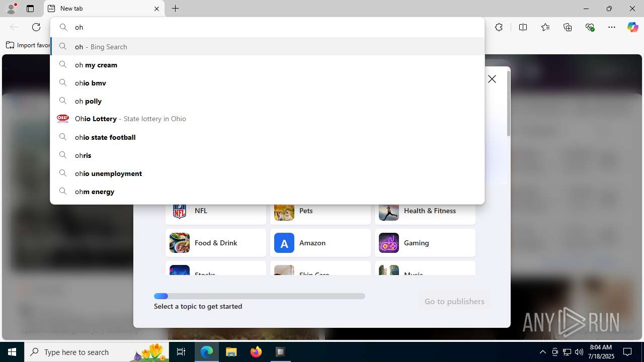The image size is (644, 362).
Task: Open the volume control in tray
Action: tap(579, 352)
